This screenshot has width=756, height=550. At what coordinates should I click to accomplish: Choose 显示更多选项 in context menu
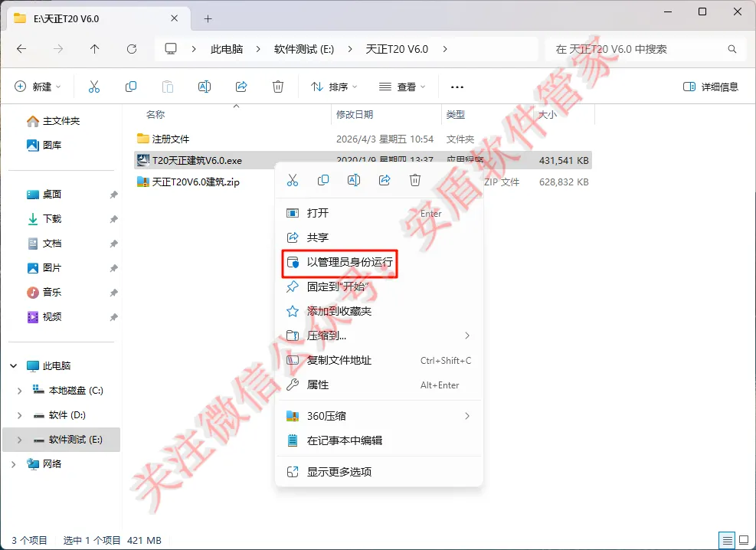[378, 472]
